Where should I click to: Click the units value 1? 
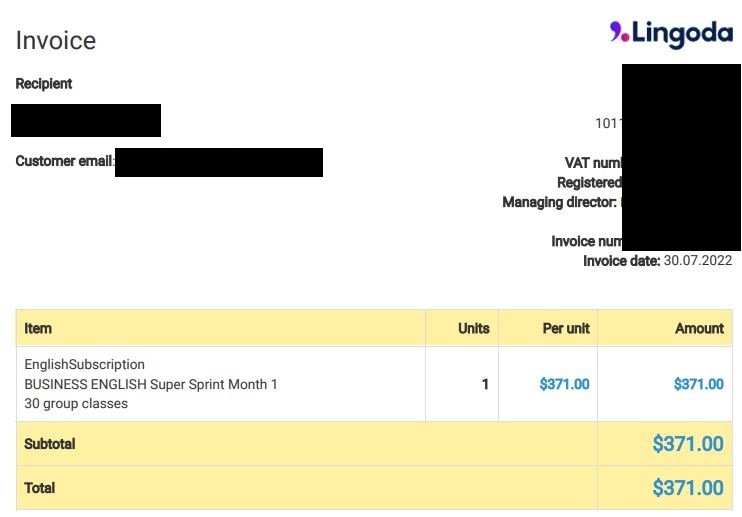(x=485, y=384)
